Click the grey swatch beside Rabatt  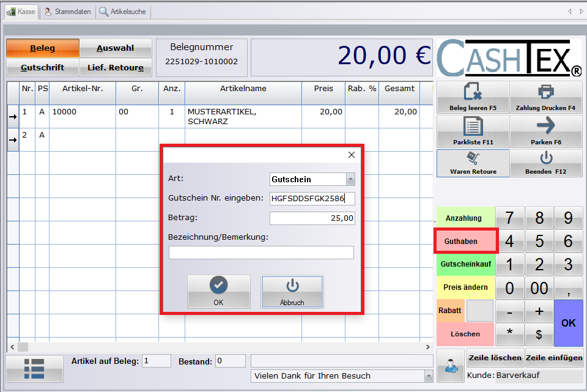479,311
